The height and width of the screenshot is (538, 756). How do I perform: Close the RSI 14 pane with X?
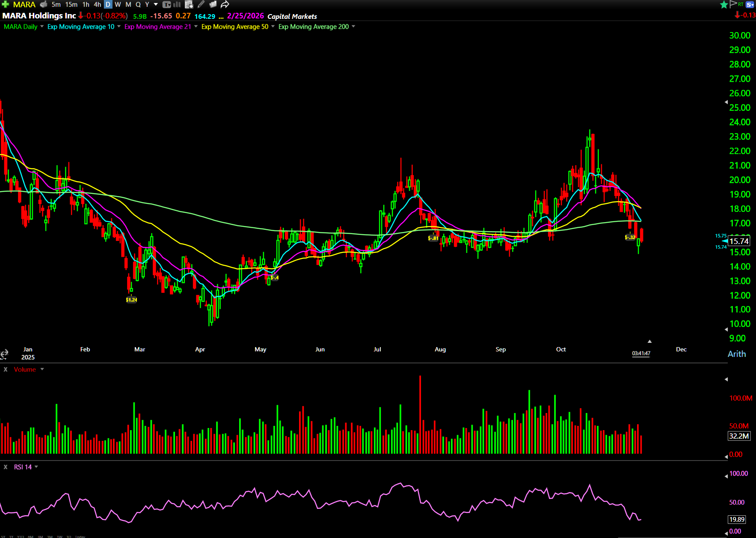(6, 467)
